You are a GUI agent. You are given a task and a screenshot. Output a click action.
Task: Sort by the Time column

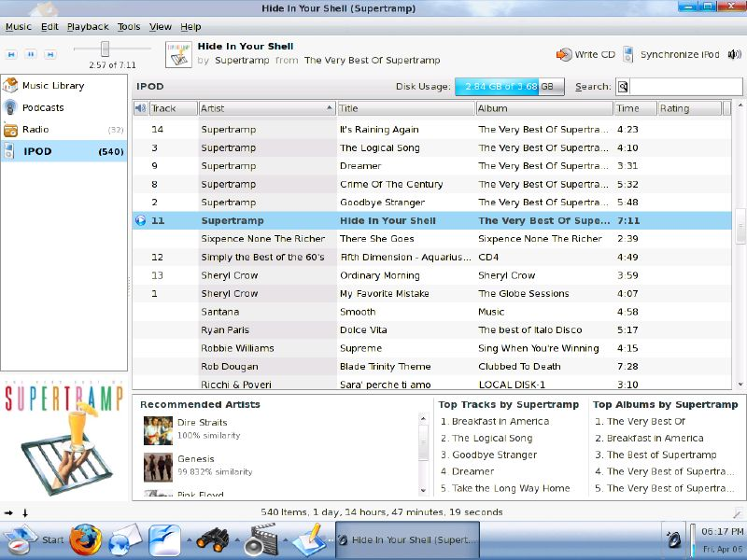coord(635,108)
